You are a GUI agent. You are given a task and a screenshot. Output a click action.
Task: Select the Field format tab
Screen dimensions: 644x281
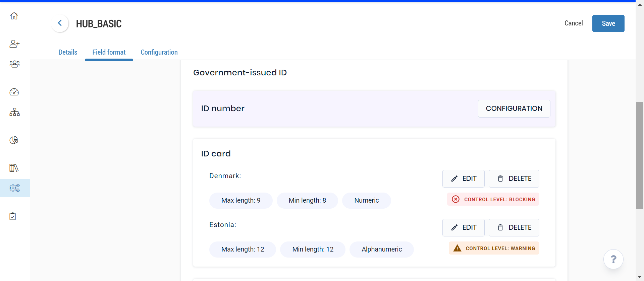click(x=109, y=52)
